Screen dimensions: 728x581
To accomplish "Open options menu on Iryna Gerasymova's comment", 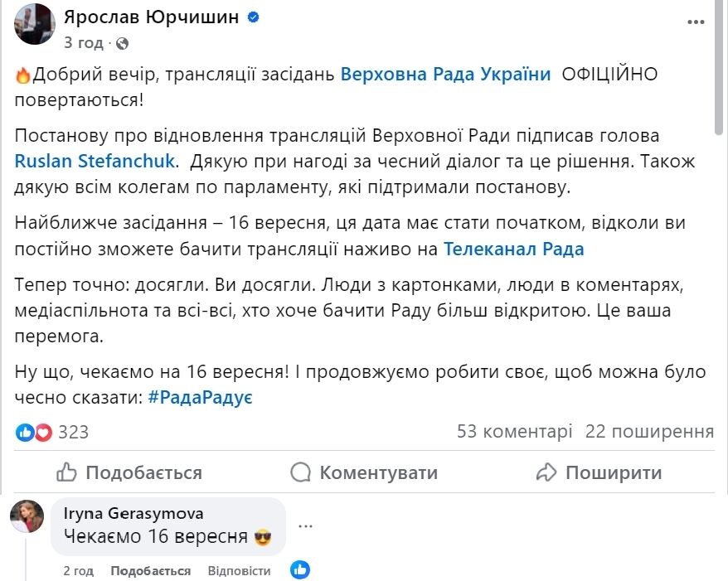I will click(306, 525).
